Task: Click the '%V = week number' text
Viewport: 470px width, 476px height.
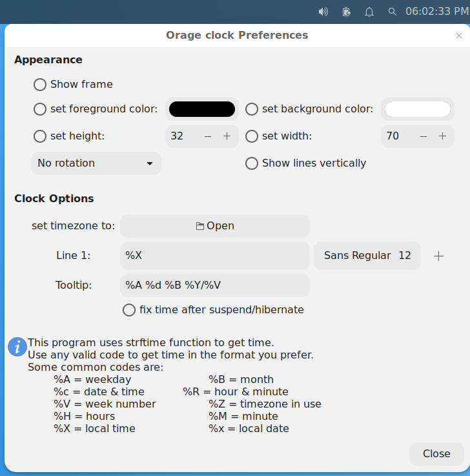Action: [105, 404]
